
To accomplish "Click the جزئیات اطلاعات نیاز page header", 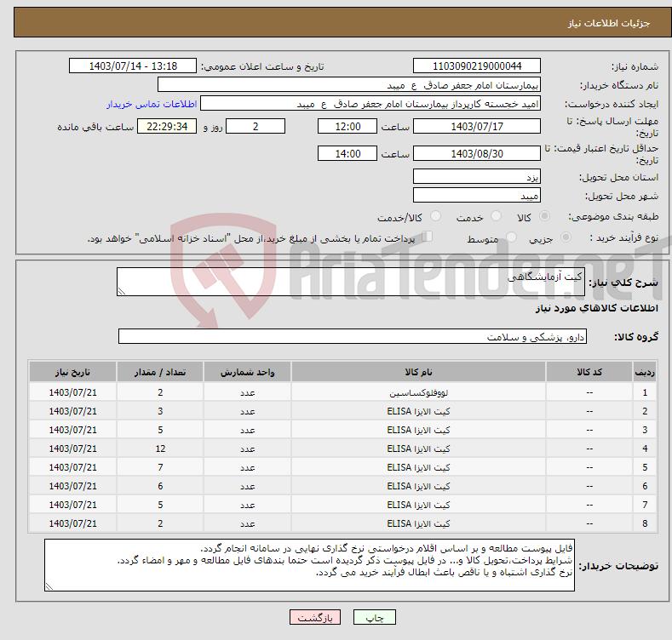I will pos(609,23).
